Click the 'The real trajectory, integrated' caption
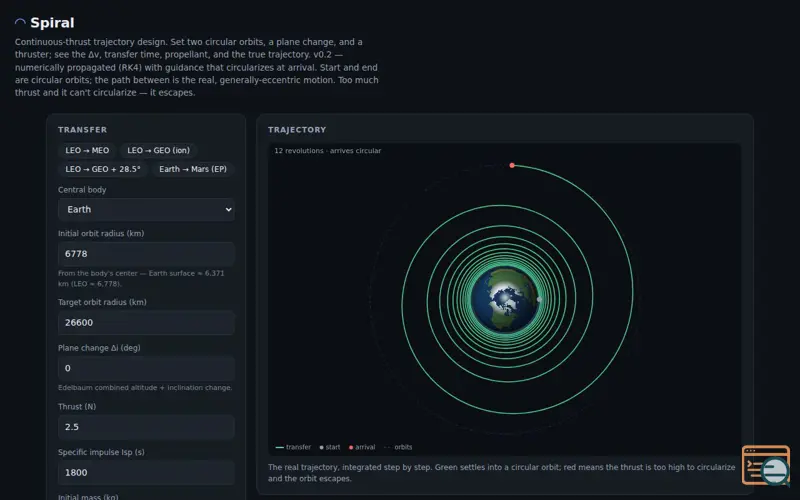 [502, 473]
